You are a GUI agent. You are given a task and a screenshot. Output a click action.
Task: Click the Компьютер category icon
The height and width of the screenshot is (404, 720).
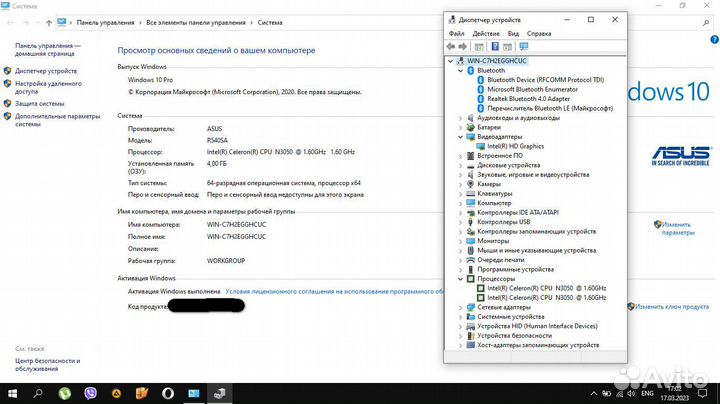point(470,203)
